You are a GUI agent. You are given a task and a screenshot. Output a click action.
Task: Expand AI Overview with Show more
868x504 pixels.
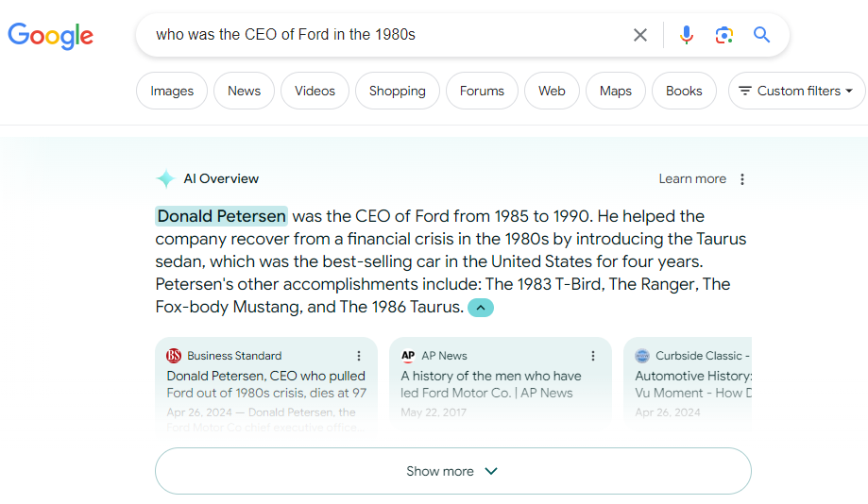click(x=452, y=471)
